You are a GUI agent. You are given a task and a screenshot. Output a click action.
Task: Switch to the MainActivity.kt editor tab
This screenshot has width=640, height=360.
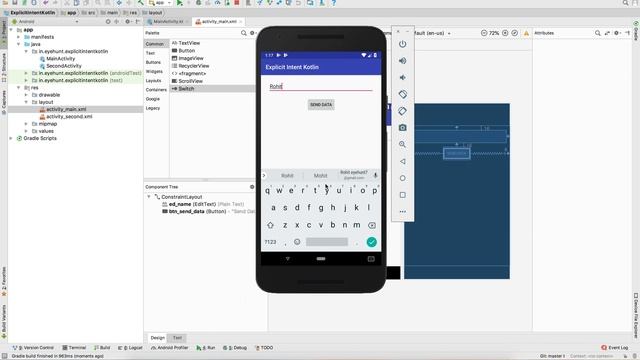click(x=168, y=21)
